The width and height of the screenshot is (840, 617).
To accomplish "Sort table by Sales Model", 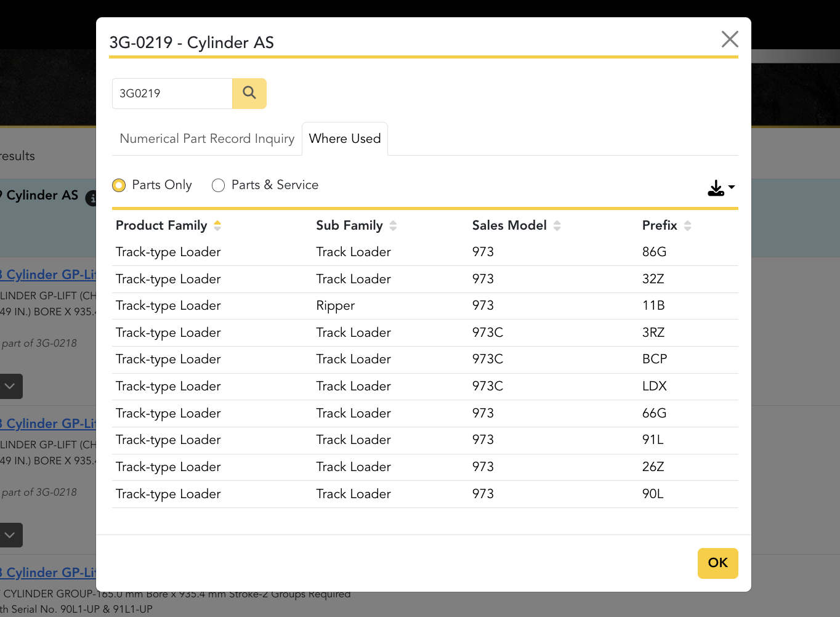I will [557, 226].
